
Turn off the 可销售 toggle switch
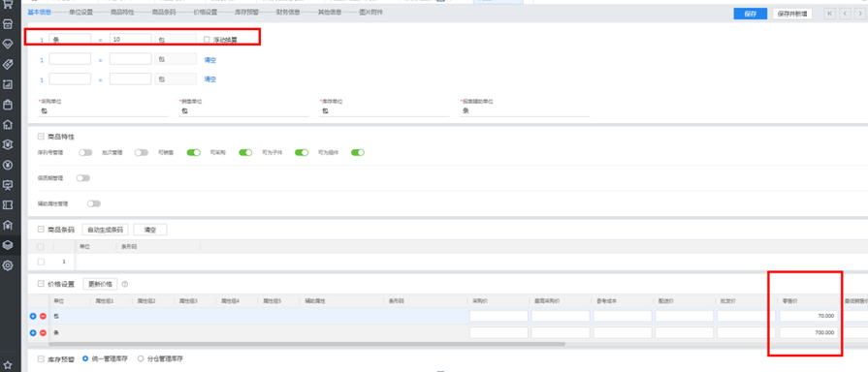tap(193, 152)
